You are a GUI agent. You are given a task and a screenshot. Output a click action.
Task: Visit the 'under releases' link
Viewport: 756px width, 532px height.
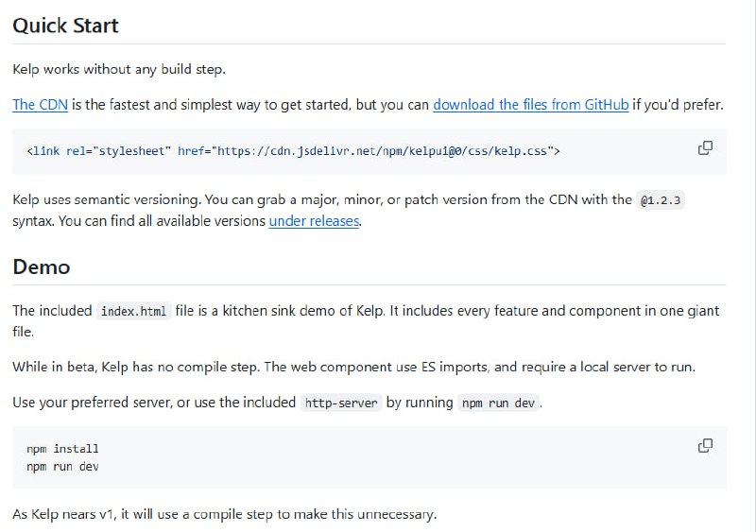[x=314, y=221]
